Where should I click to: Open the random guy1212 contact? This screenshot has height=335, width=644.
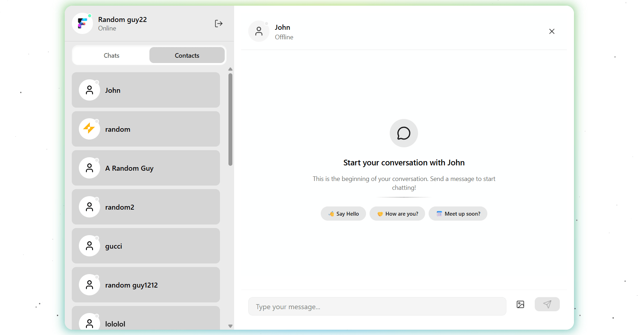pyautogui.click(x=146, y=285)
